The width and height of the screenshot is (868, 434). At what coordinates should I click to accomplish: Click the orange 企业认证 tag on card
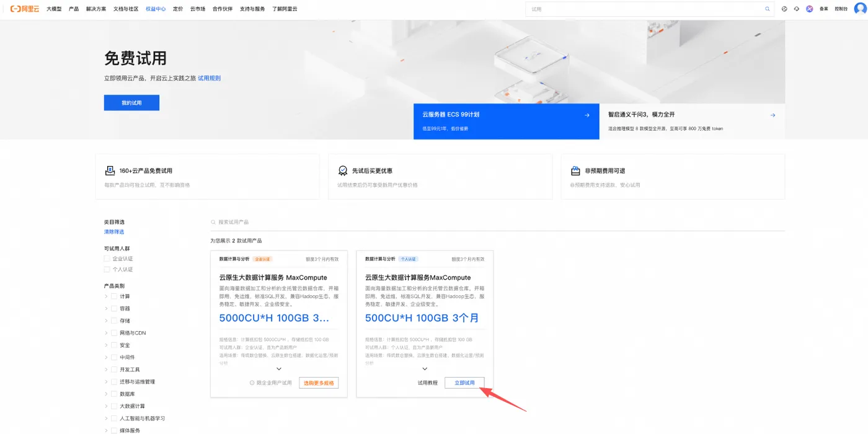tap(262, 259)
